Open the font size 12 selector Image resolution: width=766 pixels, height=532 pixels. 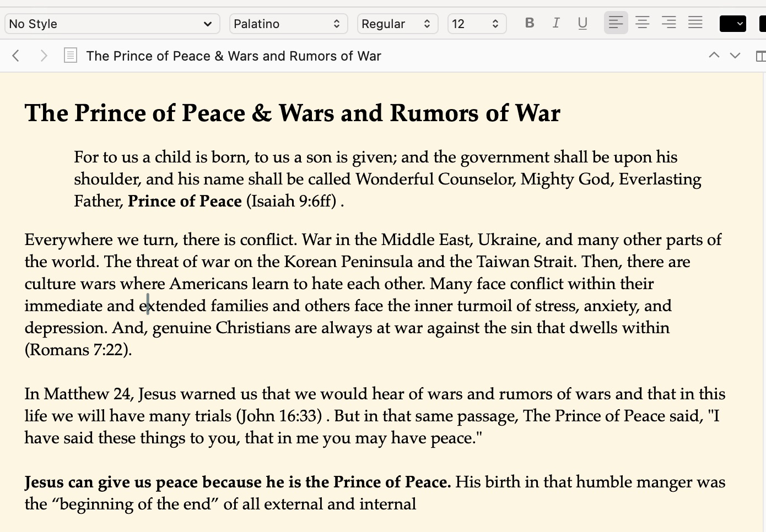pos(476,24)
